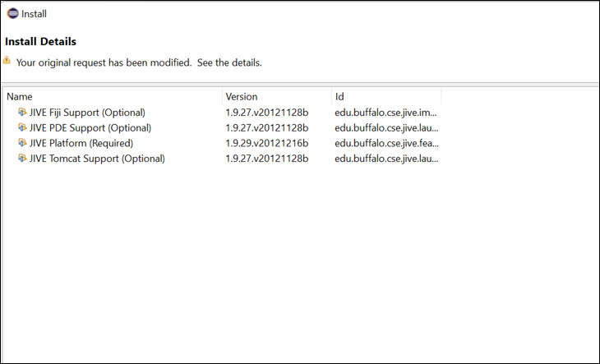The width and height of the screenshot is (600, 364).
Task: Click the Id cell edu.buffalo.cse.jive.fea...
Action: [386, 144]
